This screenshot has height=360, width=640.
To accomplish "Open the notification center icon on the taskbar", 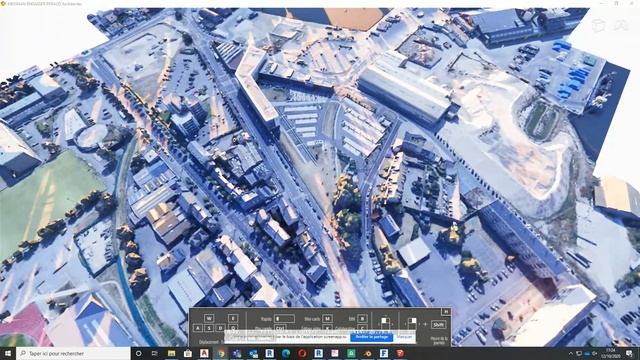I will (629, 353).
